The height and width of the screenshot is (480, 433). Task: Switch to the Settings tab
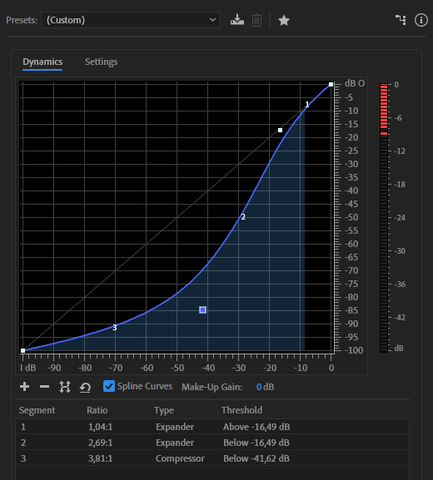point(101,62)
